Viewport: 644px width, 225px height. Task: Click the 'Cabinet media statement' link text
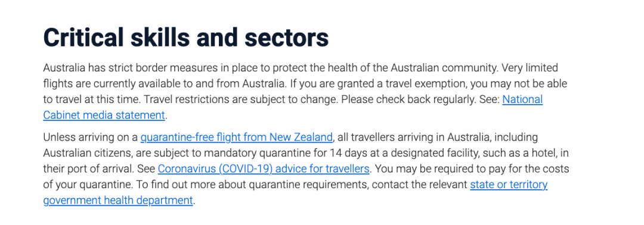(x=104, y=115)
